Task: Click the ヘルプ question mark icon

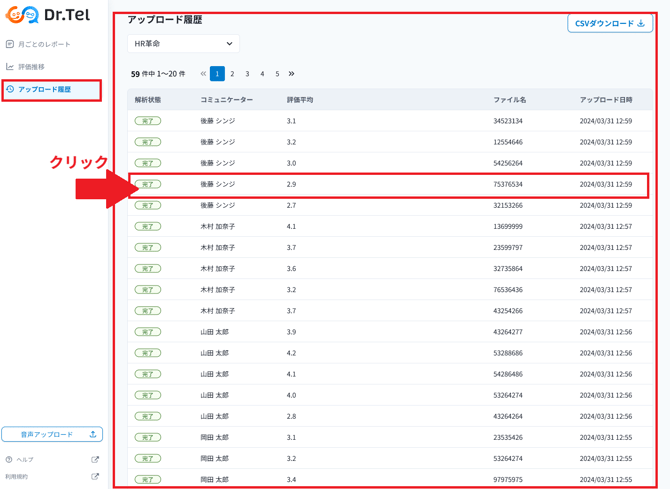Action: coord(9,460)
